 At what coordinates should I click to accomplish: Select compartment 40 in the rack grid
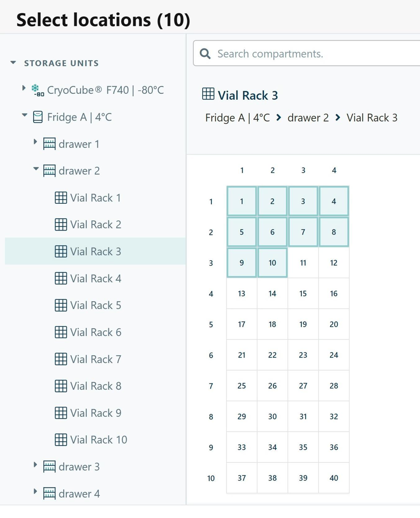(334, 478)
